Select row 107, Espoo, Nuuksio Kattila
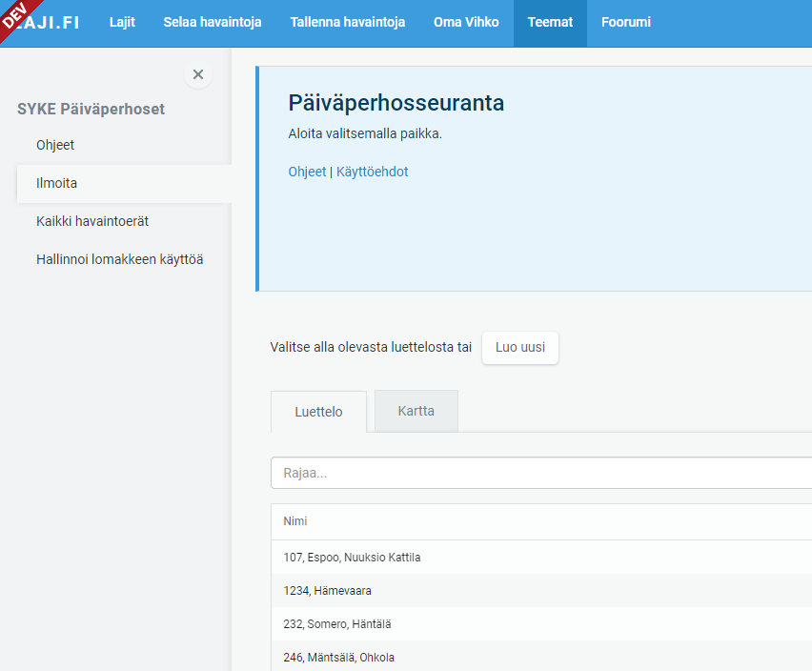 (541, 557)
